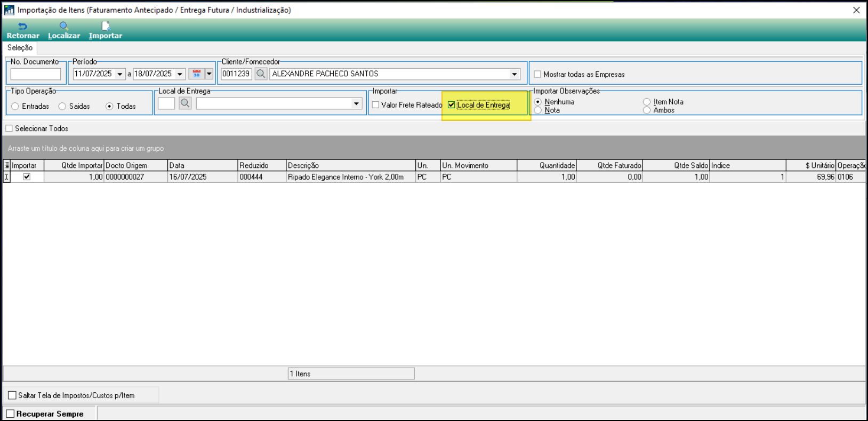Check Recuperar Sempre

[x=10, y=414]
